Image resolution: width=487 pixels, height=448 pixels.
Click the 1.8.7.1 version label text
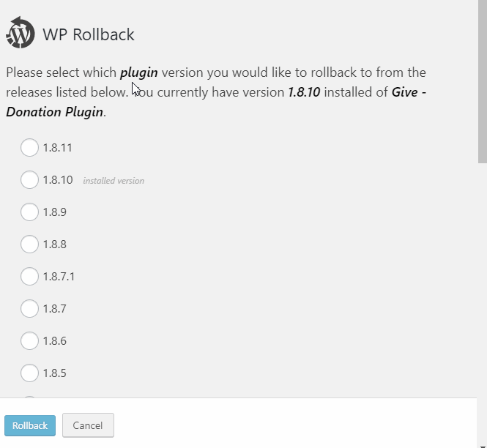[x=59, y=277]
